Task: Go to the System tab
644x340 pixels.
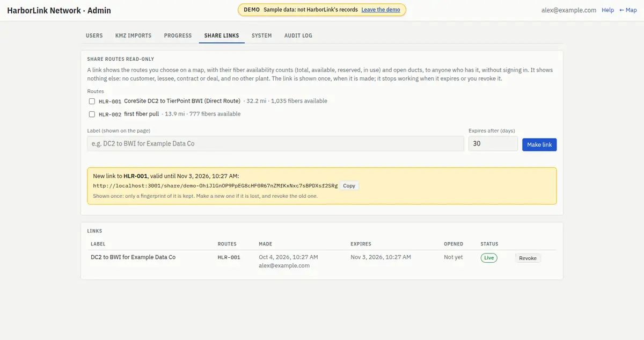Action: coord(261,35)
